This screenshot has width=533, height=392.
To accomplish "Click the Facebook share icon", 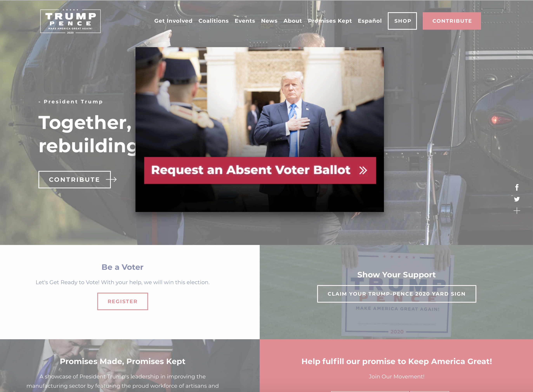I will [x=517, y=187].
